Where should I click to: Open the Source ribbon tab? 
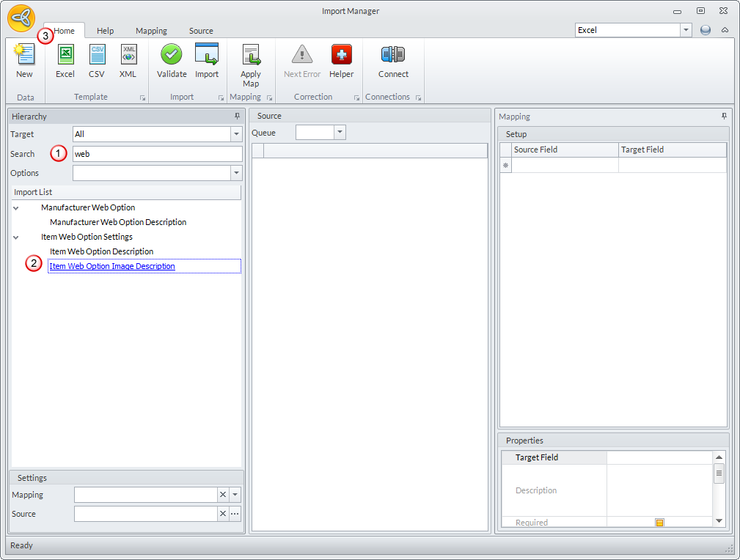[x=201, y=31]
